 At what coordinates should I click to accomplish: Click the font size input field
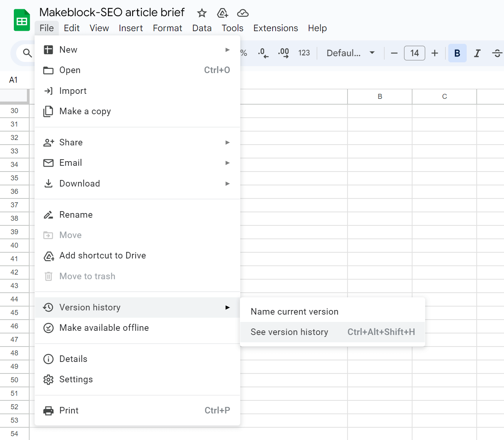tap(414, 53)
